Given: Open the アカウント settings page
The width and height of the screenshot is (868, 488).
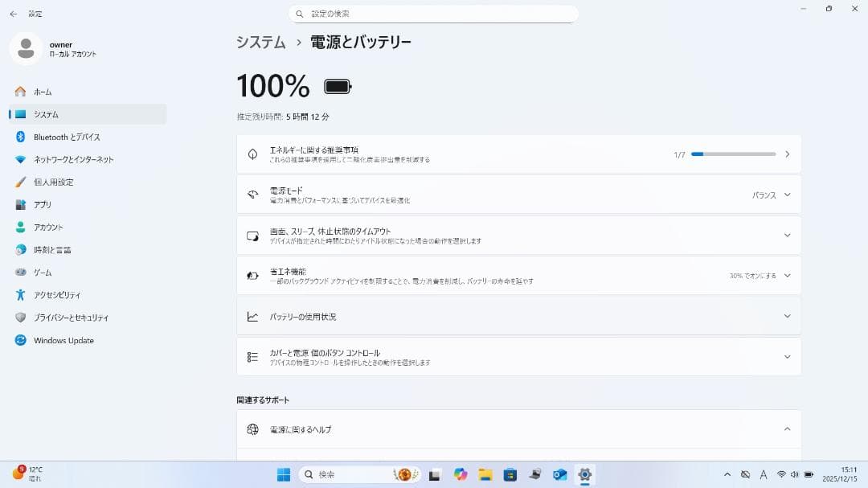Looking at the screenshot, I should pos(51,227).
